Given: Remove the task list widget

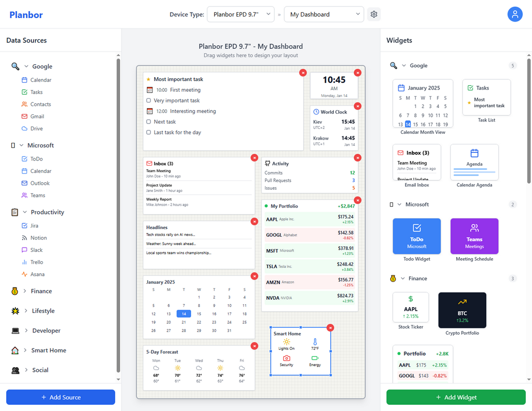Looking at the screenshot, I should click(303, 73).
